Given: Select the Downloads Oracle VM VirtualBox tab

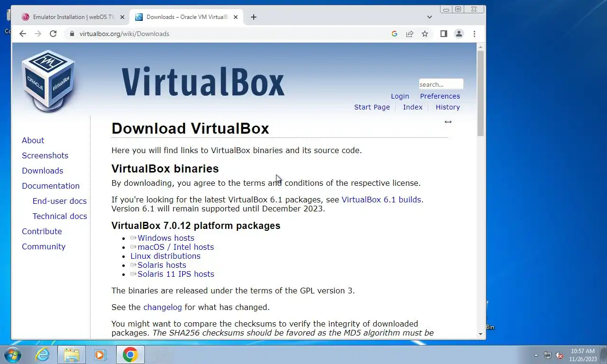Looking at the screenshot, I should pyautogui.click(x=186, y=17).
